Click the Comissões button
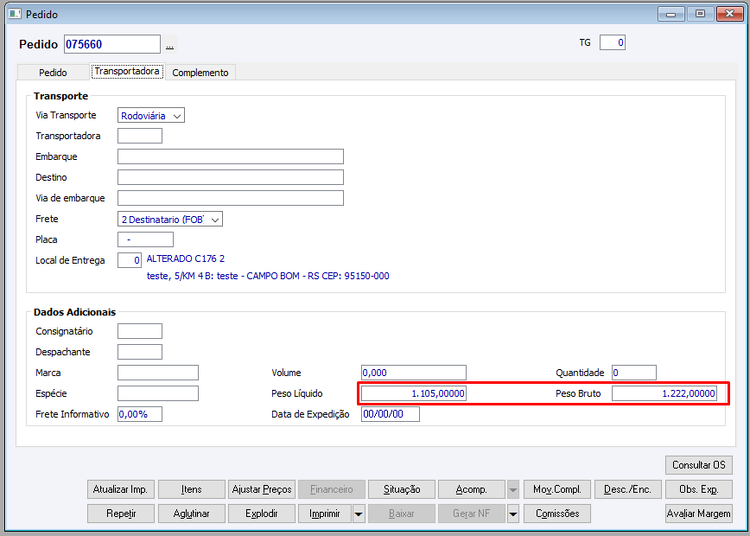This screenshot has height=536, width=750. point(557,514)
